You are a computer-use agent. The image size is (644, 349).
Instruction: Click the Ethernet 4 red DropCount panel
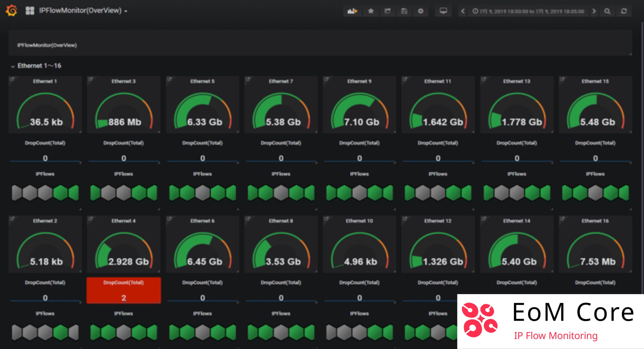pyautogui.click(x=124, y=290)
